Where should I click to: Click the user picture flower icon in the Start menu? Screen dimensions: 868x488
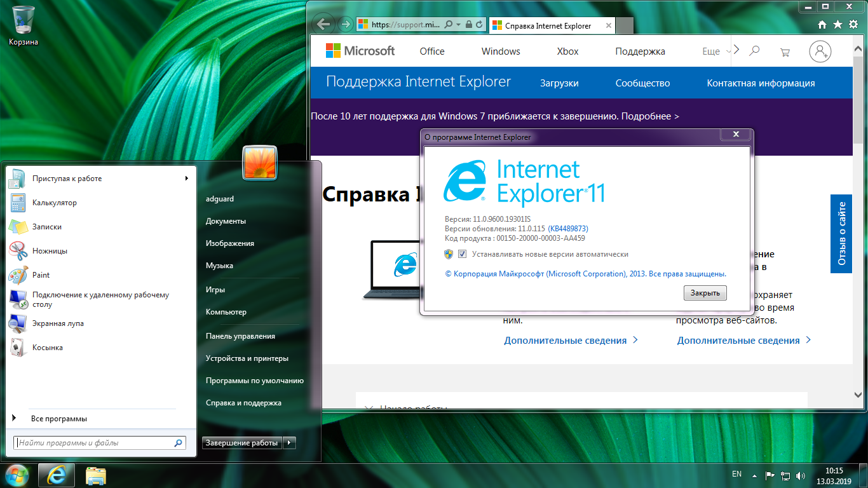(x=260, y=162)
